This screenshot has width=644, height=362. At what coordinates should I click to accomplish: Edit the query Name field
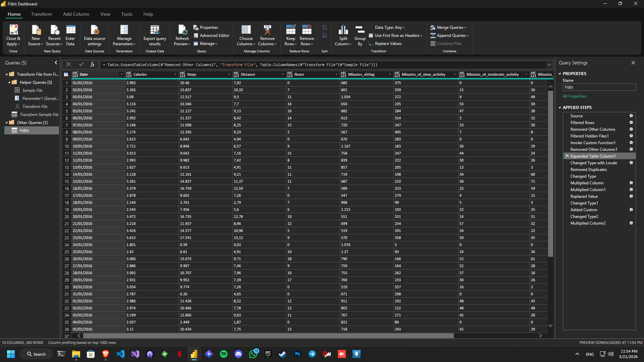599,87
